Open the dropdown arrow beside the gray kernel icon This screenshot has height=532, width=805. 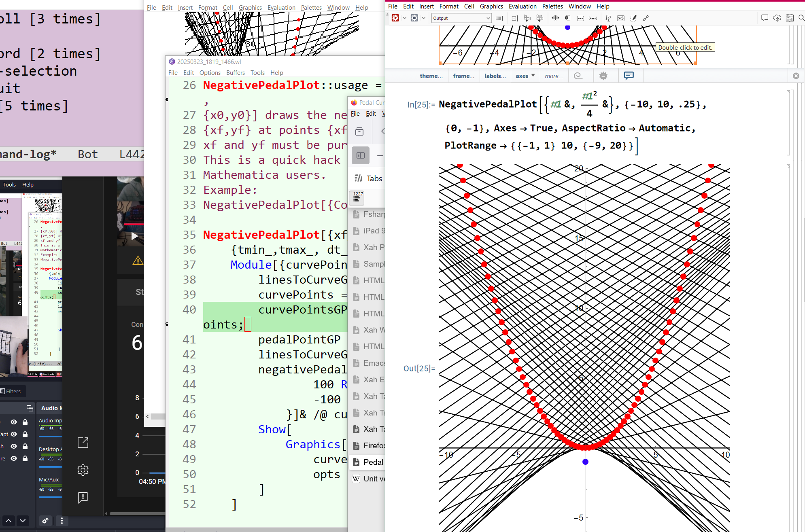pyautogui.click(x=423, y=18)
